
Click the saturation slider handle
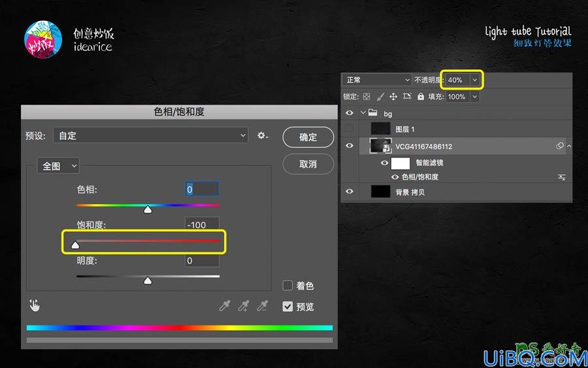pos(75,245)
